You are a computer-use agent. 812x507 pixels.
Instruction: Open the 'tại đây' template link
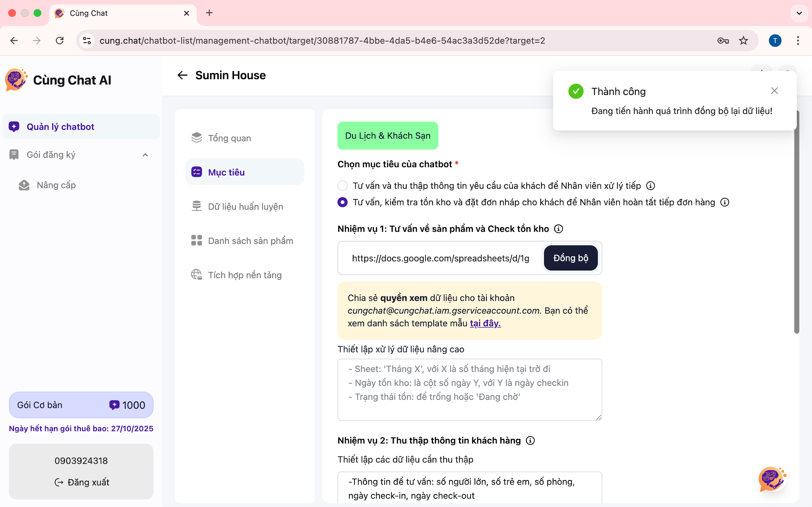[485, 323]
